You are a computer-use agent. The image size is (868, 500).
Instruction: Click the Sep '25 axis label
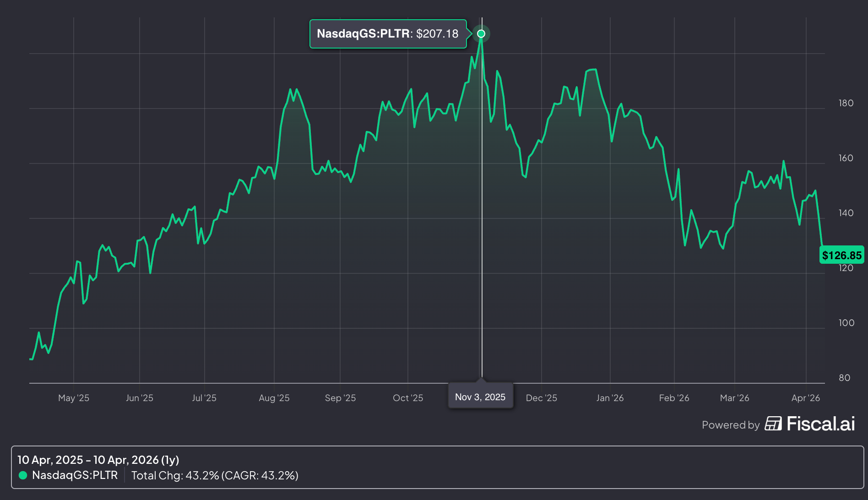point(340,398)
